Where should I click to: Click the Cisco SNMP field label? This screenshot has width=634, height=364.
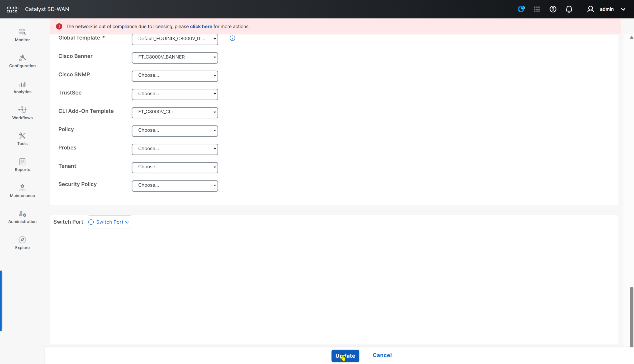(x=74, y=75)
